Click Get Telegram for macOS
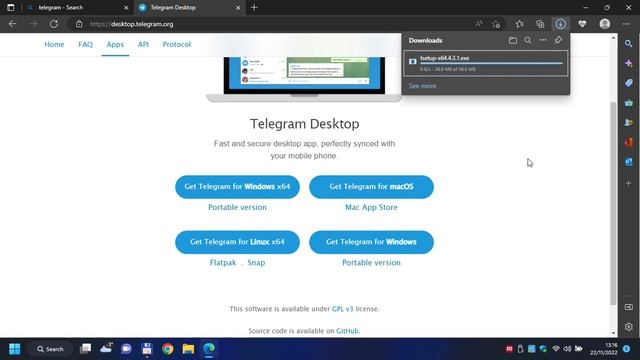This screenshot has height=360, width=640. (x=371, y=187)
